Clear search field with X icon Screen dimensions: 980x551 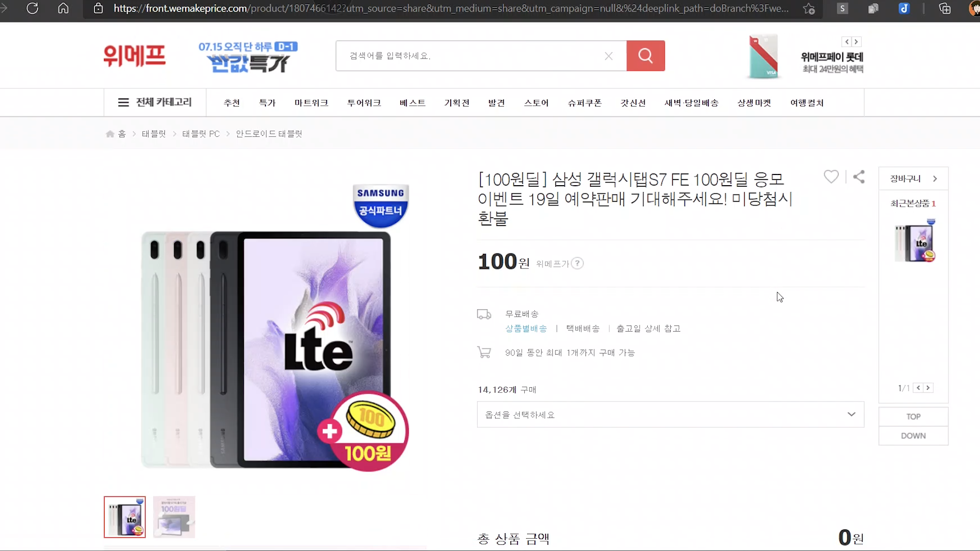click(608, 56)
